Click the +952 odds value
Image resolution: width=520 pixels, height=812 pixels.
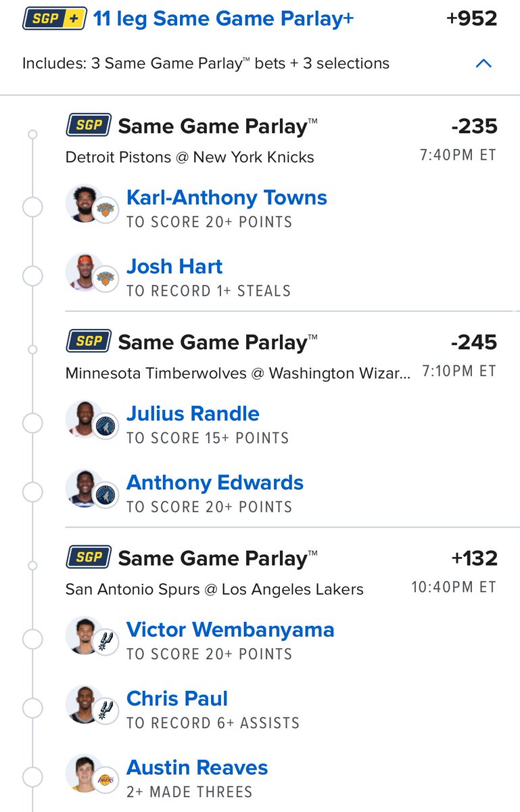472,19
